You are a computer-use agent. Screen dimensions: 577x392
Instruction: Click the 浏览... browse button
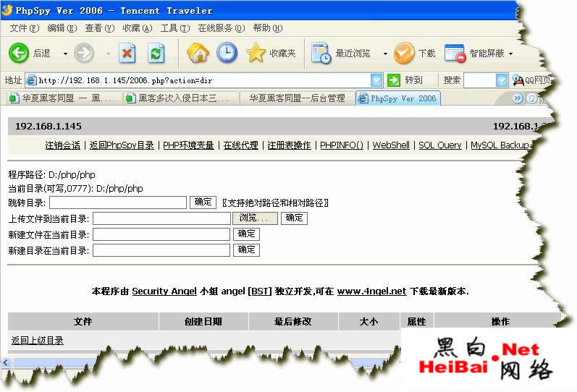tap(255, 218)
